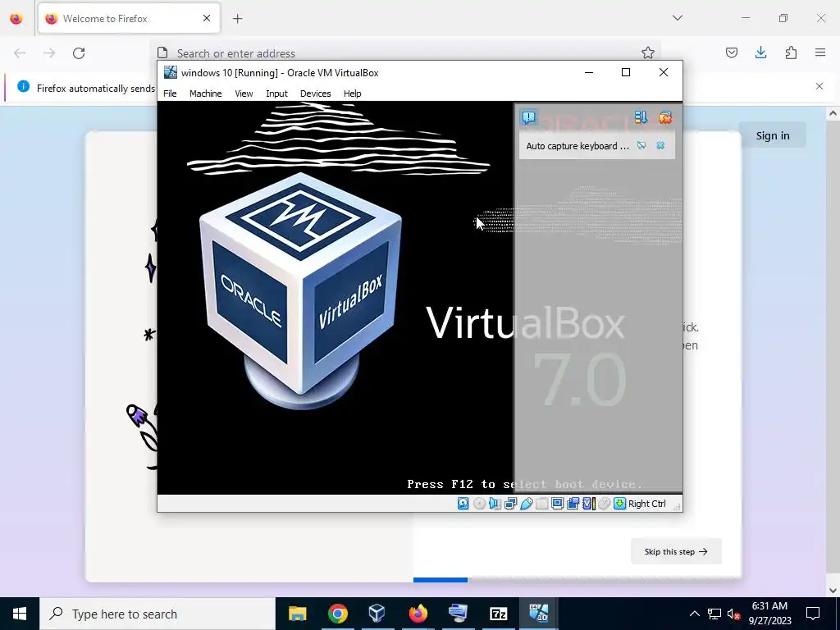This screenshot has width=840, height=630.
Task: Click the recording indicator in VirtualBox status bar
Action: click(573, 504)
